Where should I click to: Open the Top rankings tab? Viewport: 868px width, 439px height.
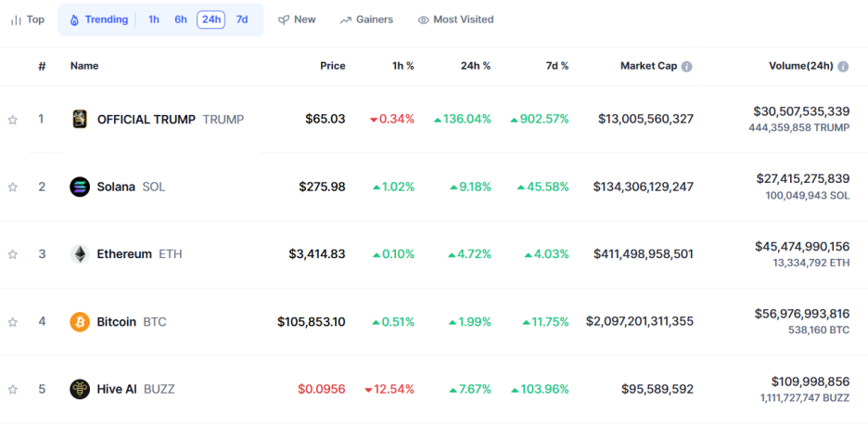pyautogui.click(x=28, y=20)
